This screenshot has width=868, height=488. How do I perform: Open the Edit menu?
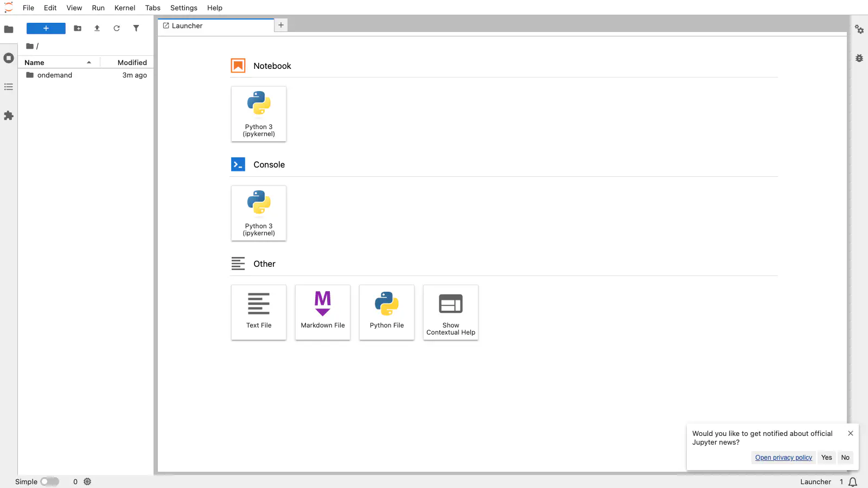click(x=50, y=8)
